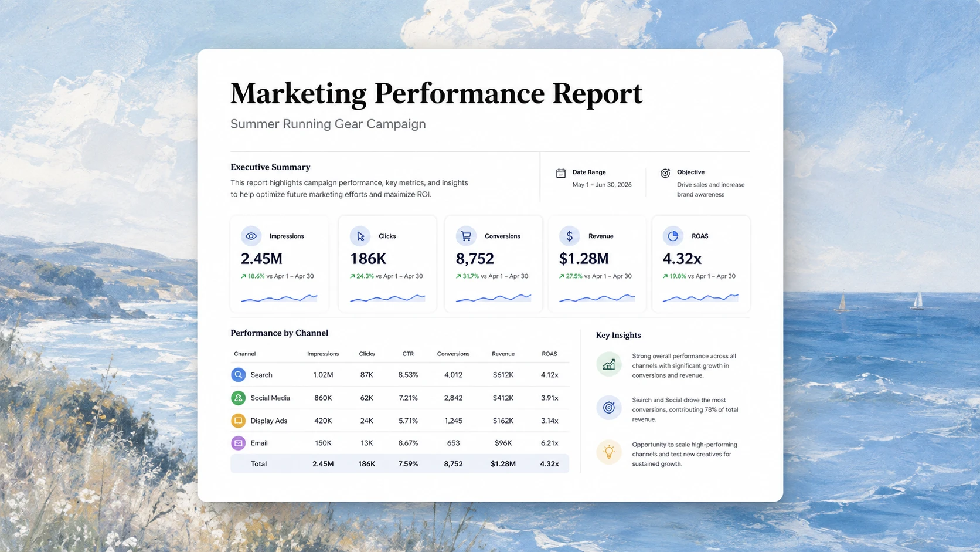This screenshot has width=980, height=552.
Task: Click the Objective target icon
Action: (665, 173)
